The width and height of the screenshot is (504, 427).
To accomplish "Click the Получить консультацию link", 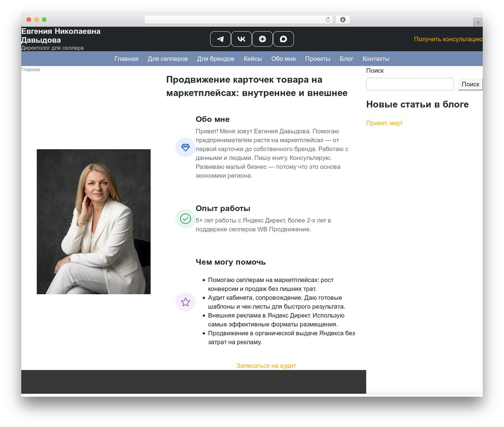I will tap(448, 39).
